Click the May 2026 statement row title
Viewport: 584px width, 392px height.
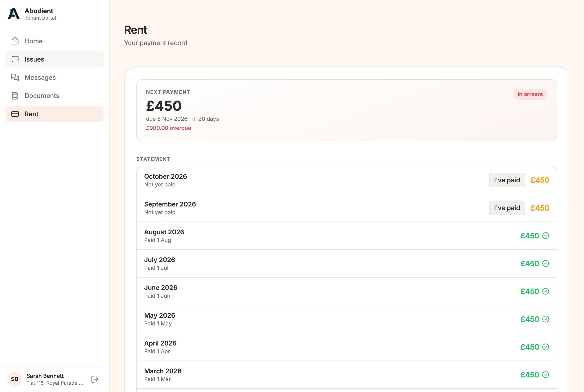pos(159,315)
